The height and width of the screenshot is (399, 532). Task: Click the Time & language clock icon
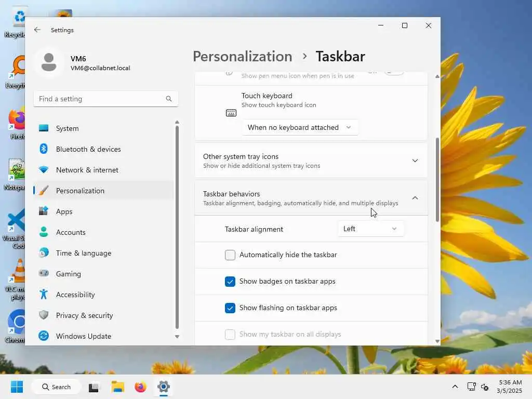(44, 253)
